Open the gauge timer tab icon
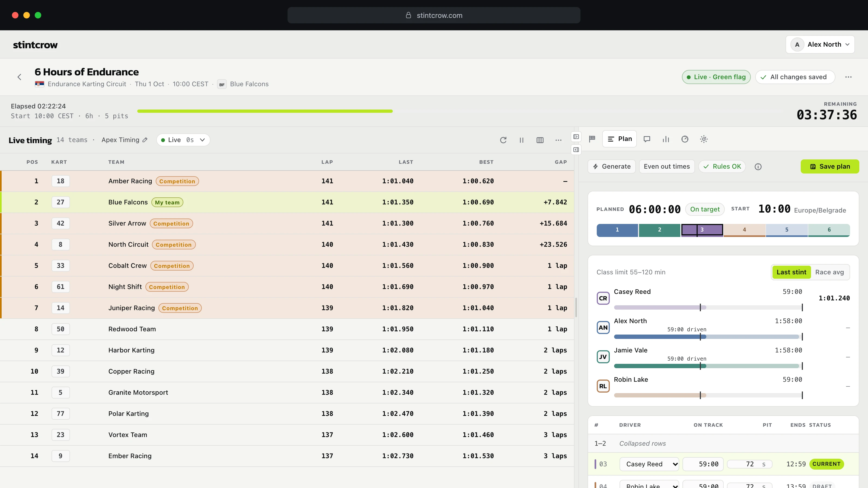Viewport: 868px width, 488px height. point(685,139)
